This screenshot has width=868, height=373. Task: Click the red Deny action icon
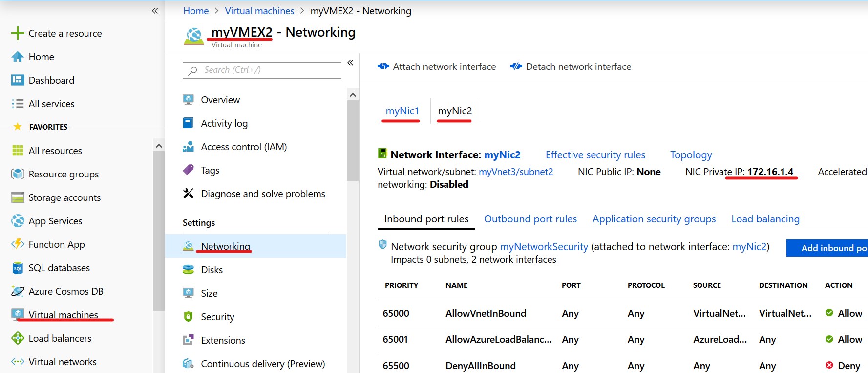click(x=829, y=365)
